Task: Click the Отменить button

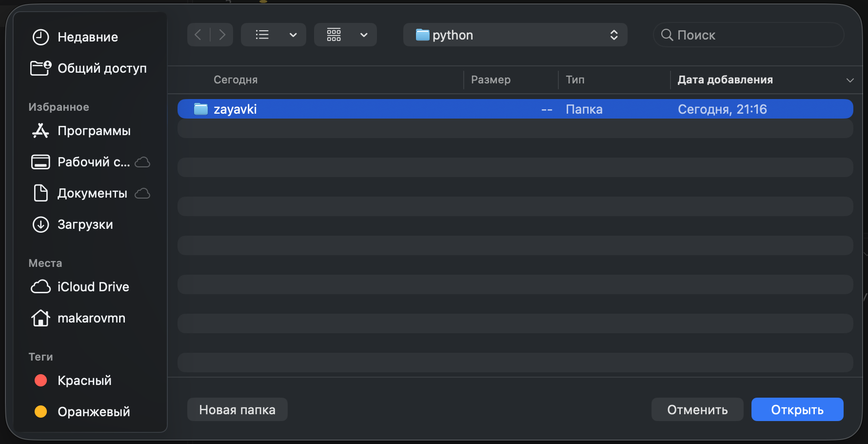Action: click(x=697, y=409)
